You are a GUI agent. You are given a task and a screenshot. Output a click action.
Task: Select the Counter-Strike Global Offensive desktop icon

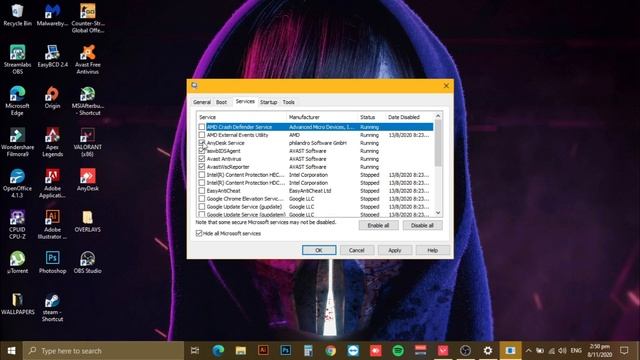pyautogui.click(x=88, y=18)
